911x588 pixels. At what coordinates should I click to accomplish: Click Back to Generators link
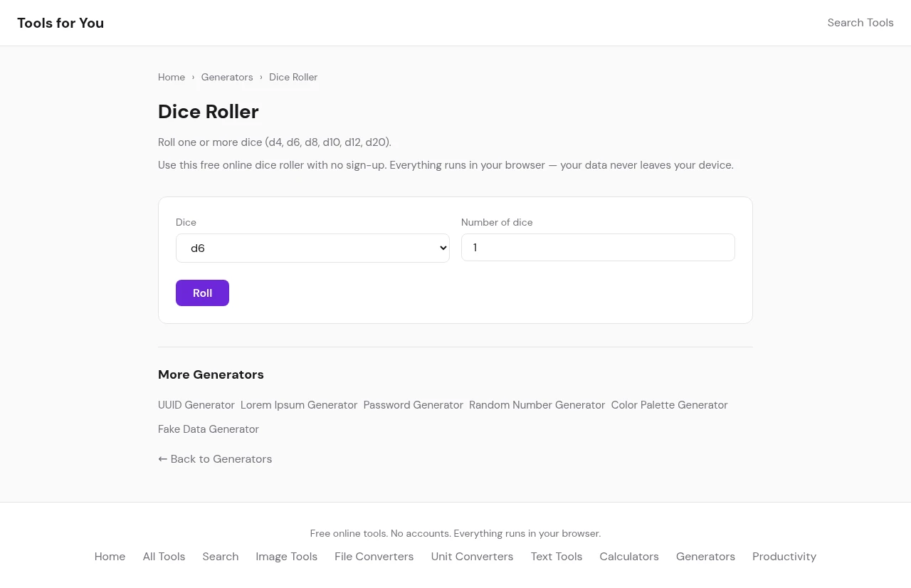point(215,459)
